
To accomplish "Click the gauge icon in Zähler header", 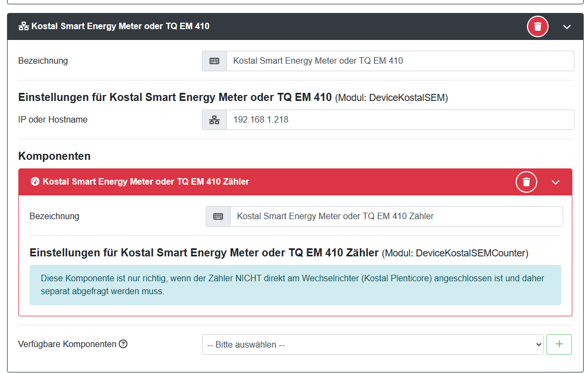I will pos(35,182).
